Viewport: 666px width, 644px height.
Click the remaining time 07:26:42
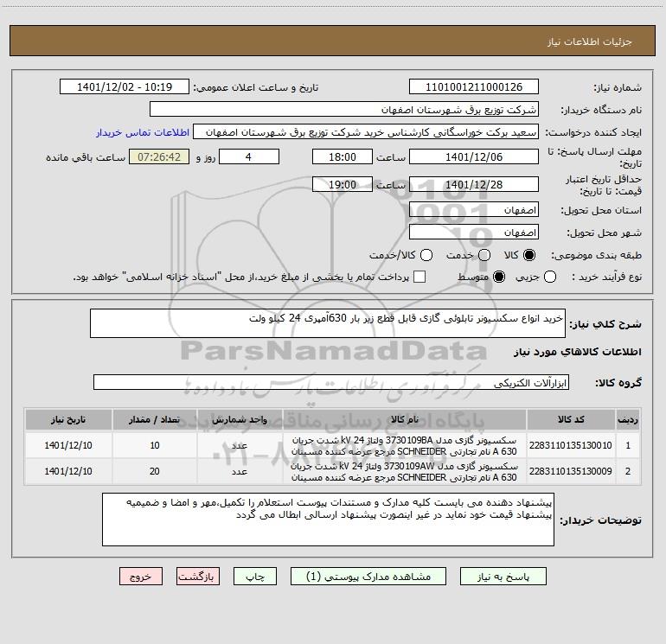click(x=159, y=156)
